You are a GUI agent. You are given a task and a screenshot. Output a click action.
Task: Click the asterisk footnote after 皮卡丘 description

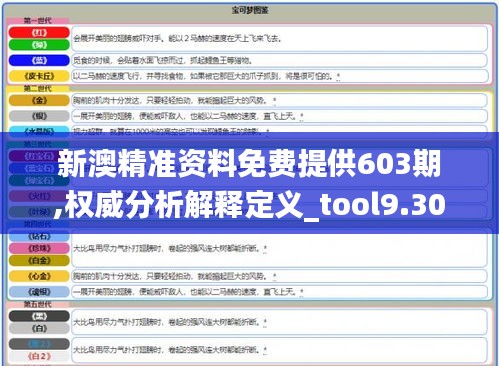pos(338,76)
